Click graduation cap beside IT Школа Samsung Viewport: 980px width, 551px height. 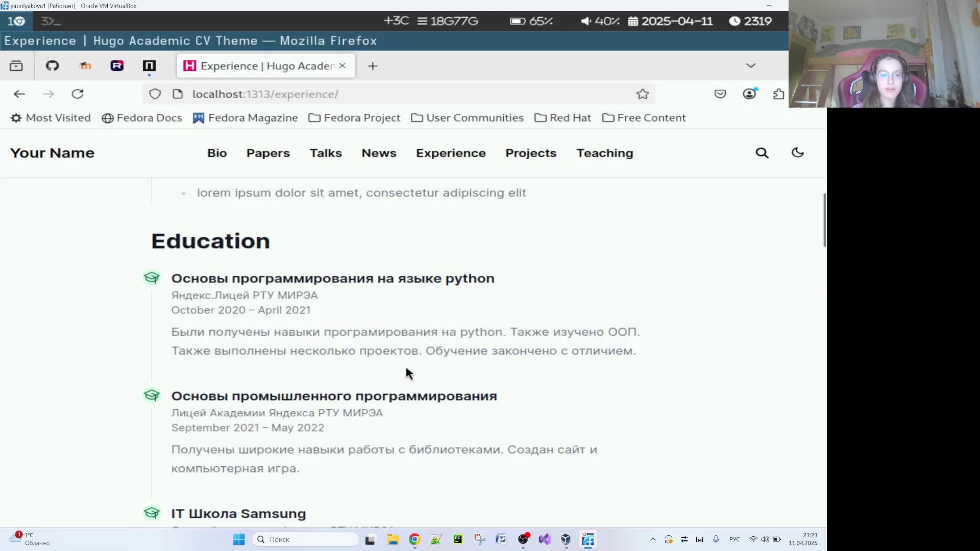(152, 513)
